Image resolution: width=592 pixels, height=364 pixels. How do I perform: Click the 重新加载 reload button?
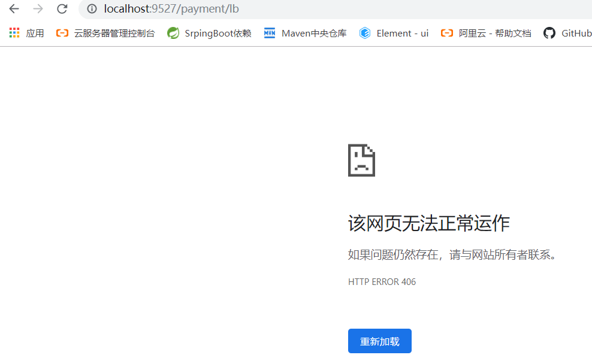pos(379,341)
